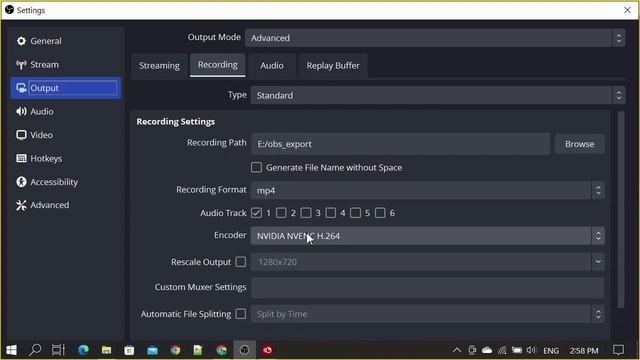Open Microsoft Store from the taskbar
Viewport: 640px width, 360px height.
[x=129, y=350]
